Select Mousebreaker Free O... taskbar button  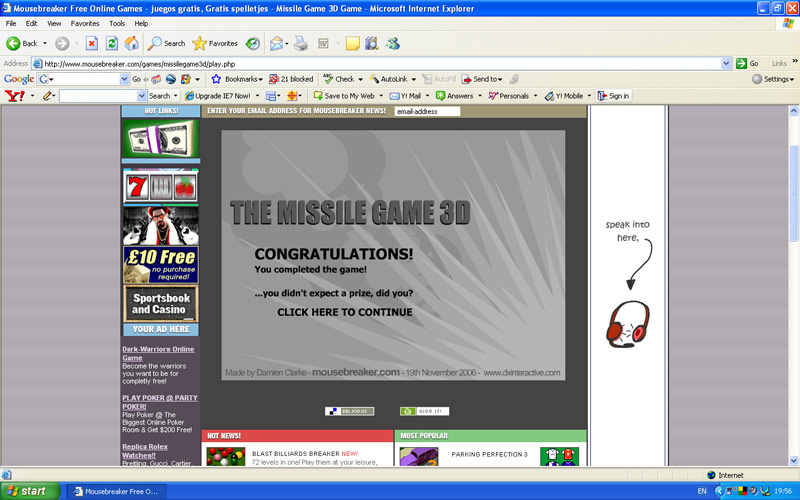[116, 491]
